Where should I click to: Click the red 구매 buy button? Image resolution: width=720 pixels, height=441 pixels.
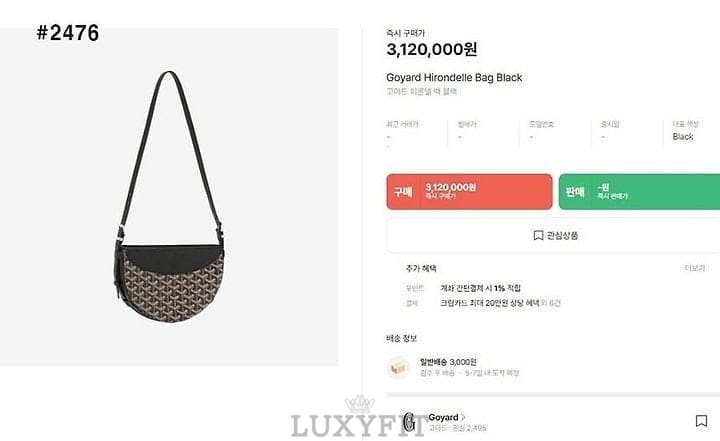(x=469, y=192)
